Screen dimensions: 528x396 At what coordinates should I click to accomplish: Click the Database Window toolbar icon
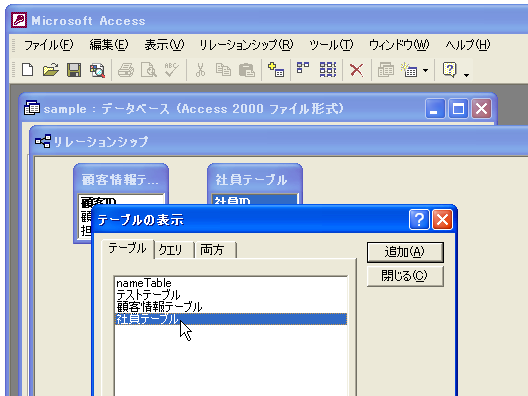[386, 70]
